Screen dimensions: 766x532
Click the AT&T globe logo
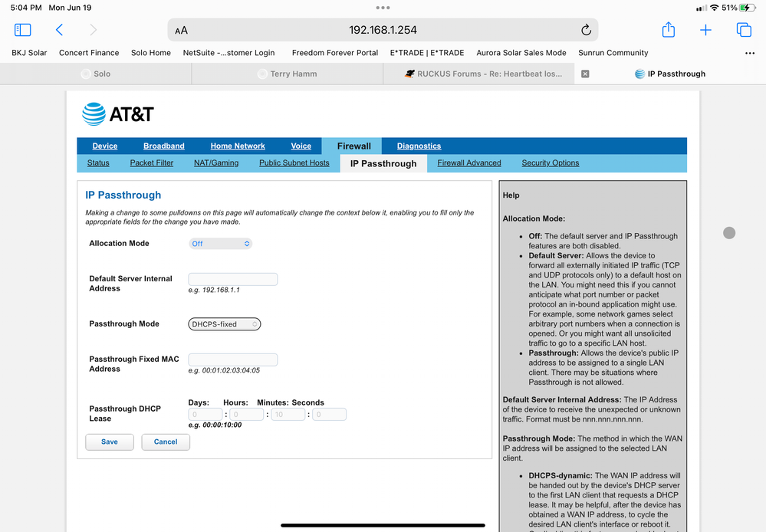(x=94, y=114)
